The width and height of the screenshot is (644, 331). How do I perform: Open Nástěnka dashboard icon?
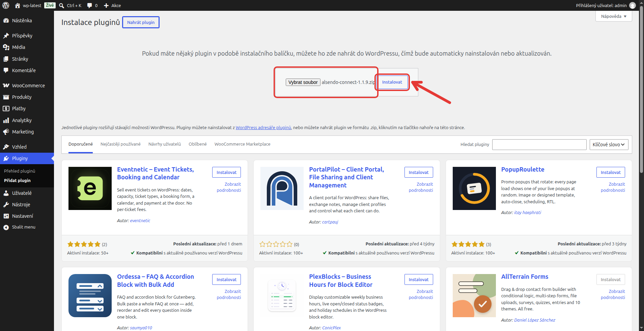click(x=6, y=21)
